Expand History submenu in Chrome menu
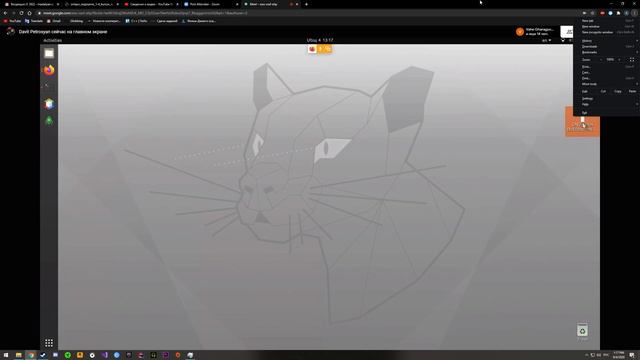Viewport: 640px width, 360px height. click(x=607, y=41)
